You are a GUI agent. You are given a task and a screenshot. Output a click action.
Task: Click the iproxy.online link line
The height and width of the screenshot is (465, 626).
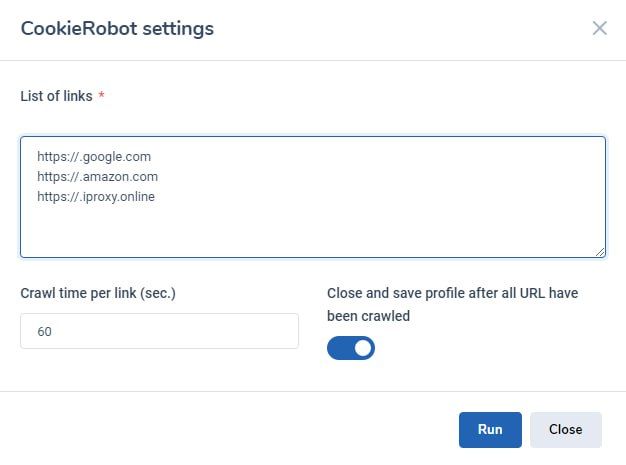(96, 197)
